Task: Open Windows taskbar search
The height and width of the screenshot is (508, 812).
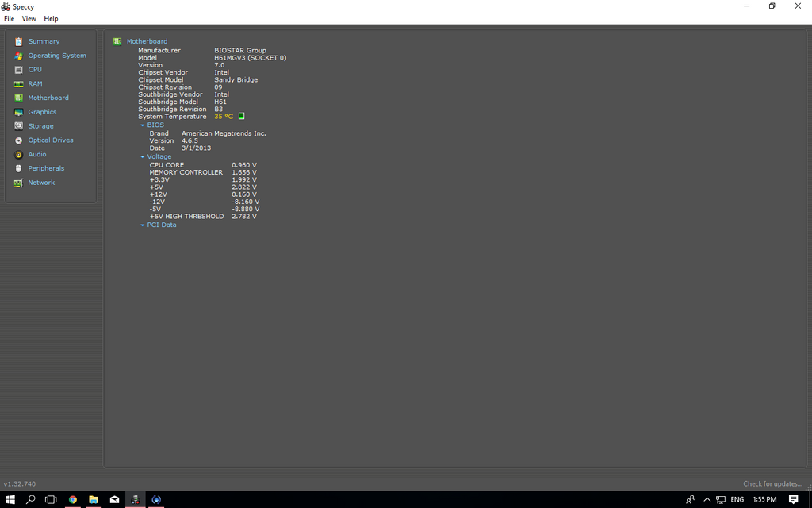Action: pyautogui.click(x=31, y=500)
